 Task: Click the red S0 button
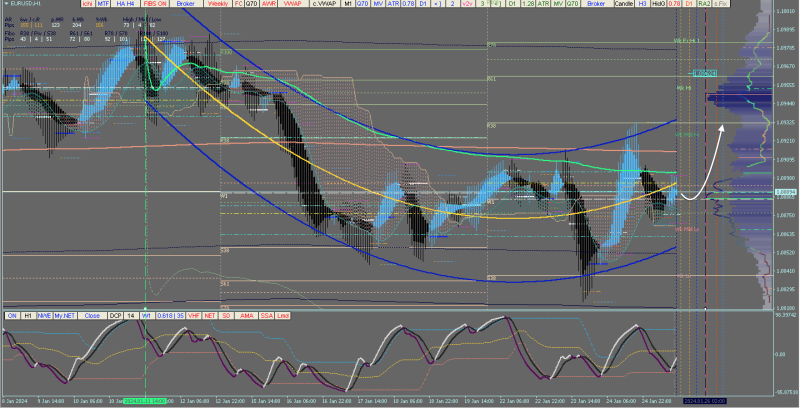pos(226,316)
